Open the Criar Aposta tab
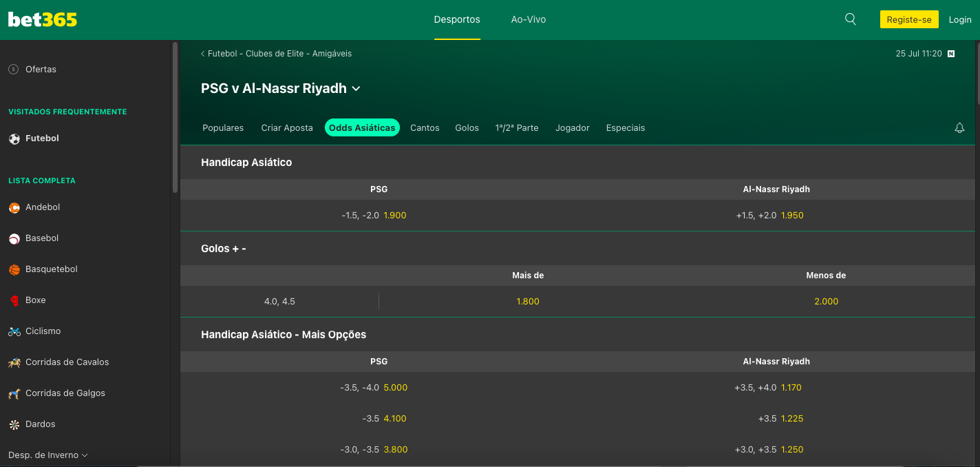This screenshot has width=980, height=467. 287,127
